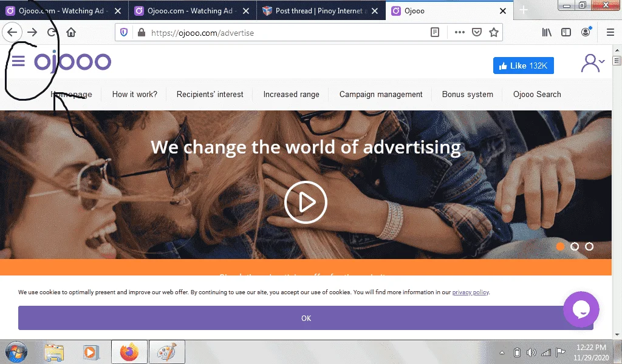622x364 pixels.
Task: Toggle reader view in address bar
Action: (x=435, y=33)
